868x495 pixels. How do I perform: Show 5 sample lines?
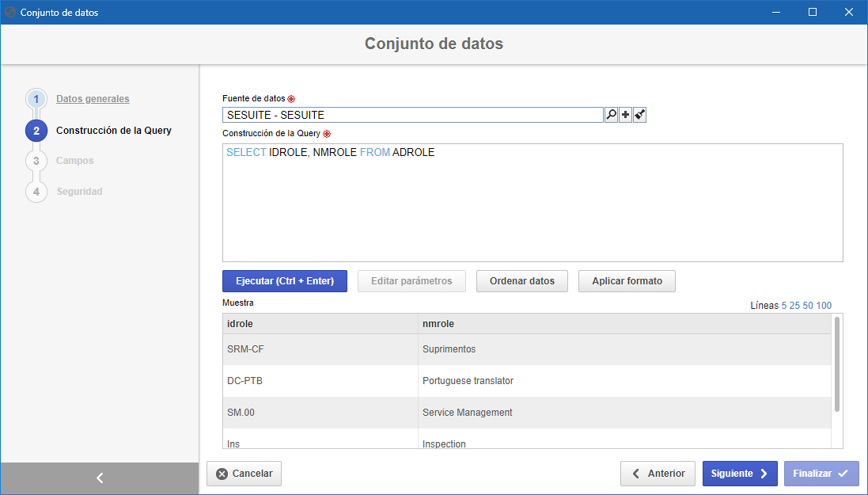point(784,306)
